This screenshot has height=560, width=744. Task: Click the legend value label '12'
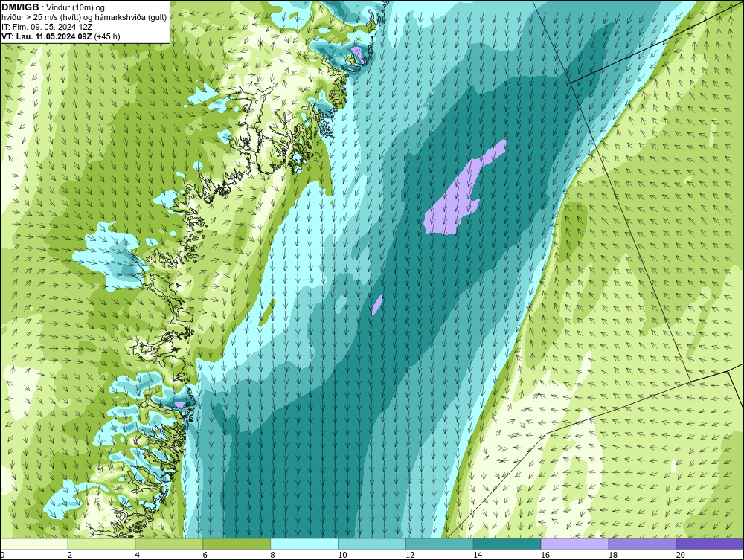(x=410, y=555)
